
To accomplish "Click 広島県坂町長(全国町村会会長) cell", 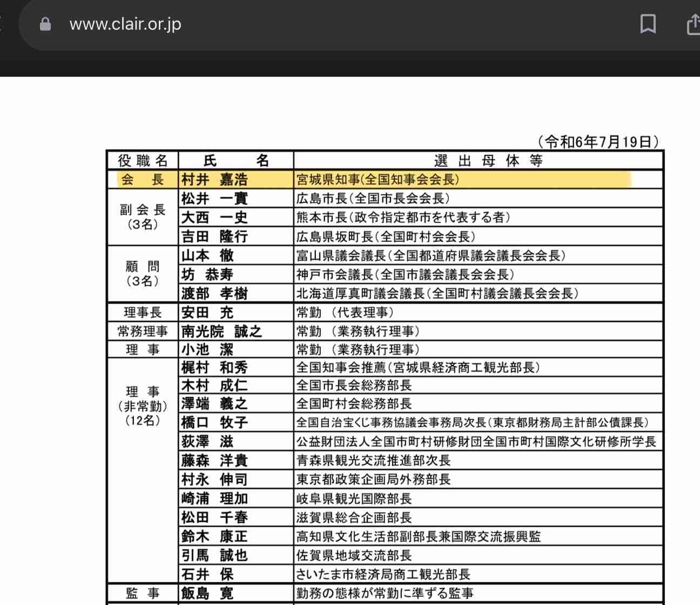I will [479, 236].
